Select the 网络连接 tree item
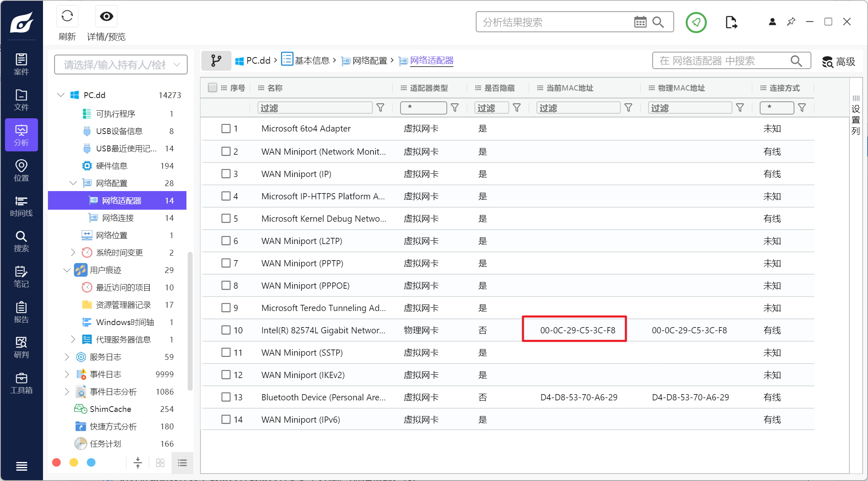This screenshot has height=481, width=868. point(118,218)
